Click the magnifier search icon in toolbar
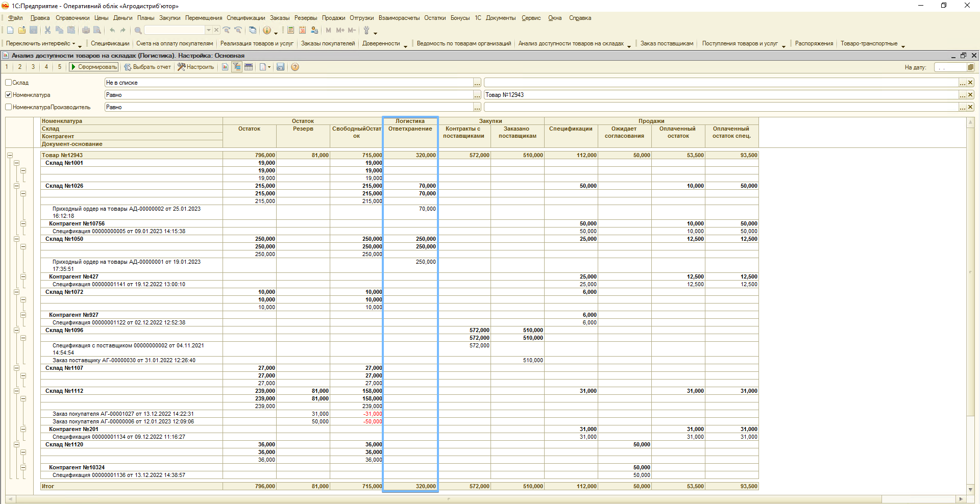980x504 pixels. [138, 30]
